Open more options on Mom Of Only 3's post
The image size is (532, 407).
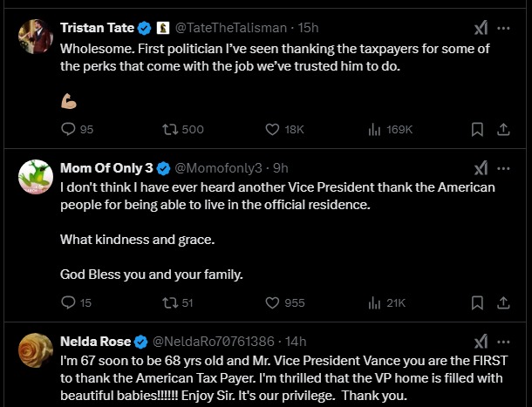coord(503,167)
